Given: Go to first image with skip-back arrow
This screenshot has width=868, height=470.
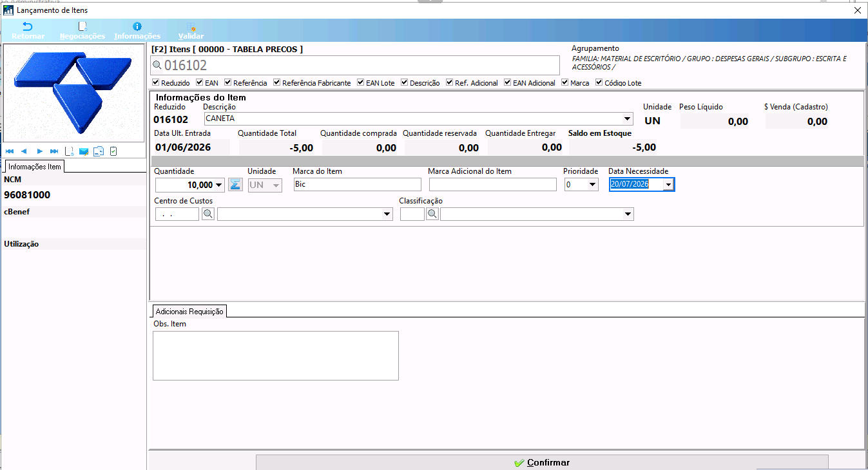Looking at the screenshot, I should [10, 151].
